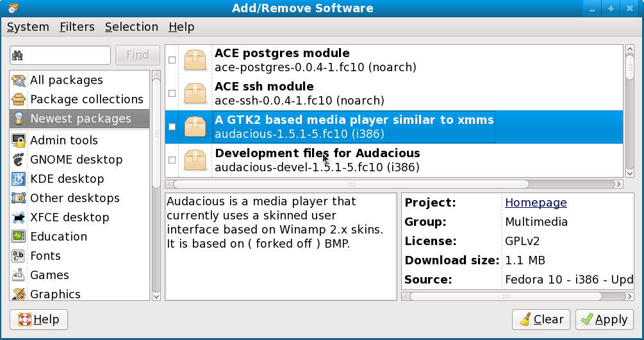Image resolution: width=644 pixels, height=340 pixels.
Task: Tick the Development files for Audacious checkbox
Action: point(172,160)
